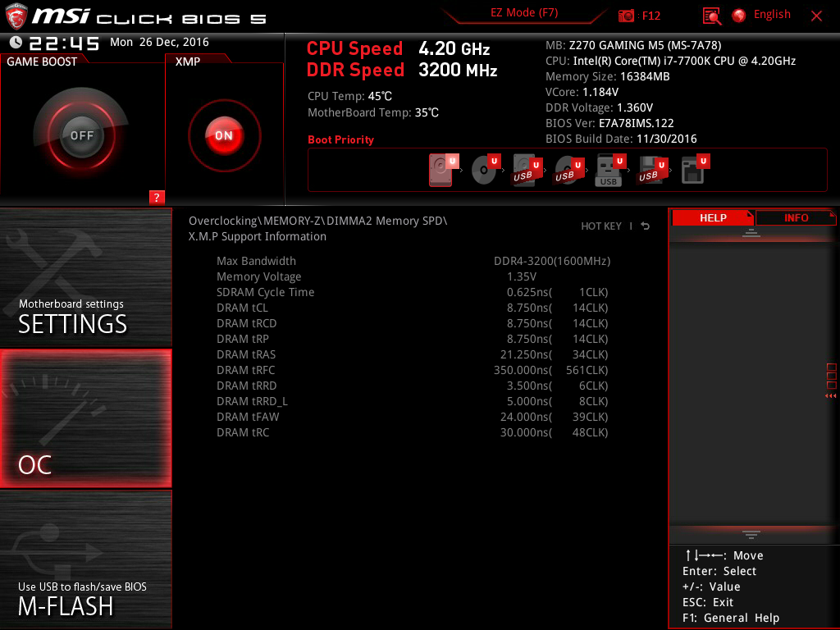Select the network boot device
This screenshot has height=630, width=840.
point(696,170)
